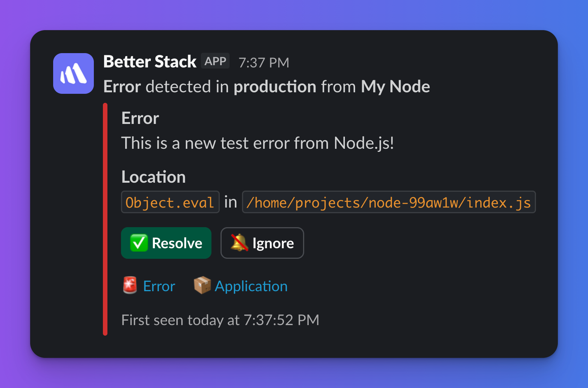This screenshot has width=588, height=388.
Task: Open the Application link
Action: click(251, 286)
